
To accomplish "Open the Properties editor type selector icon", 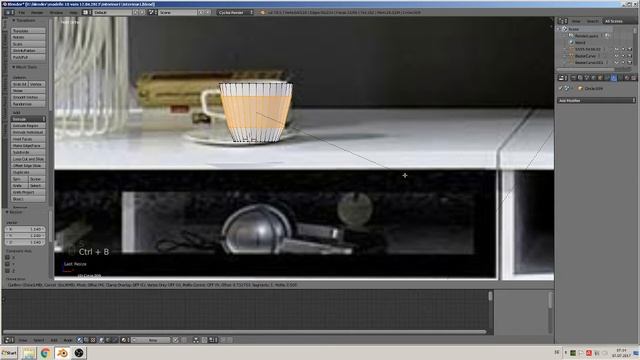I will [563, 78].
